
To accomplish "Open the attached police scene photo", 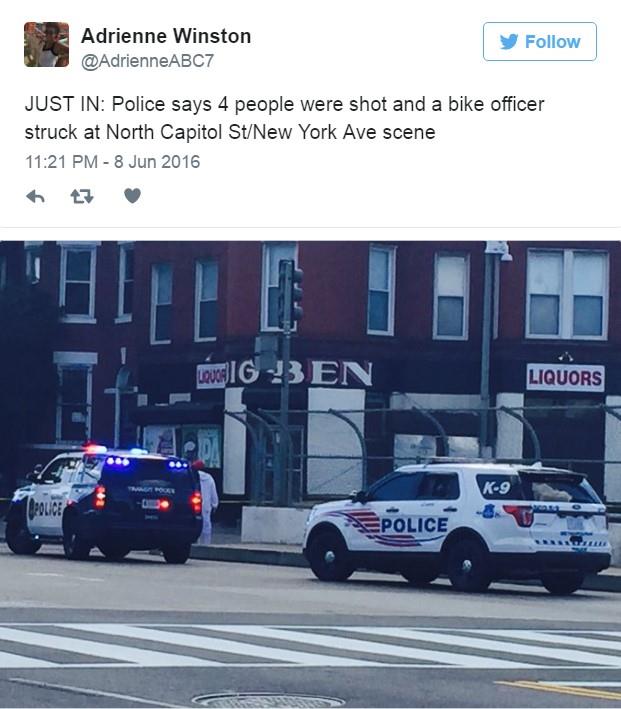I will pos(310,475).
